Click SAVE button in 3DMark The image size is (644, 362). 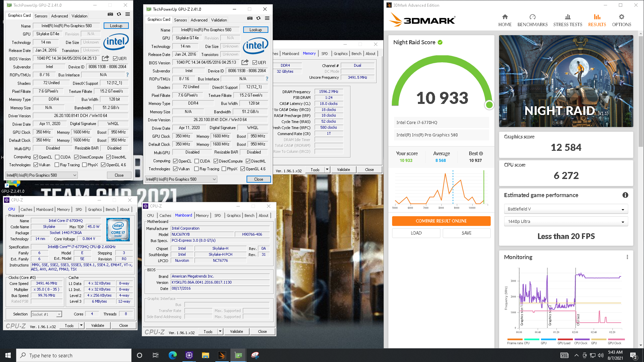[466, 233]
